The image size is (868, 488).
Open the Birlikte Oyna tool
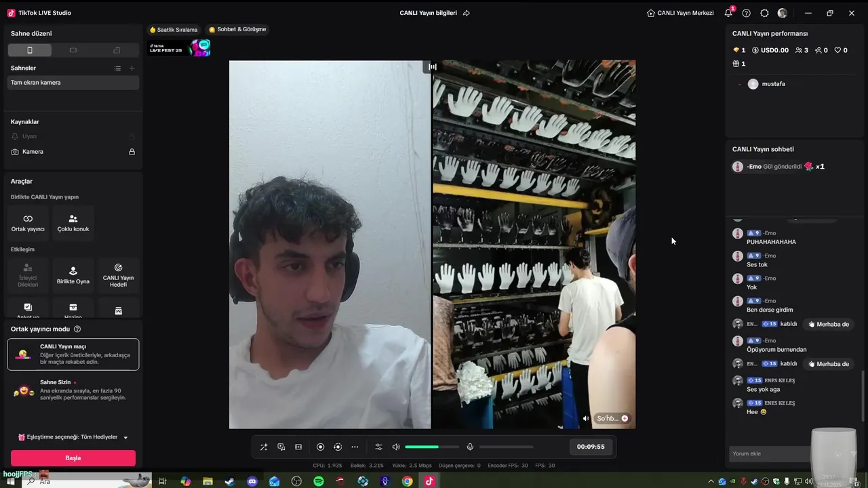[73, 275]
